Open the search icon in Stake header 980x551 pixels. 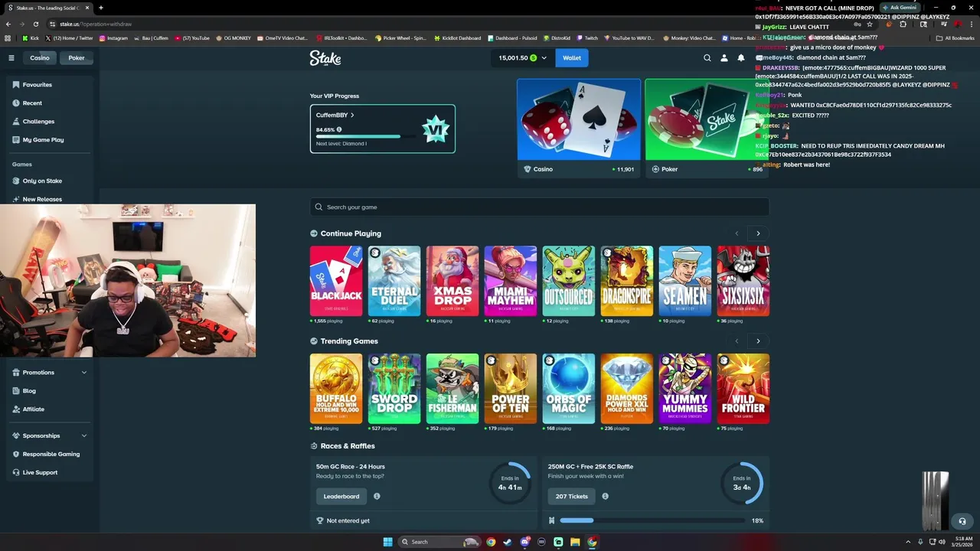(707, 58)
